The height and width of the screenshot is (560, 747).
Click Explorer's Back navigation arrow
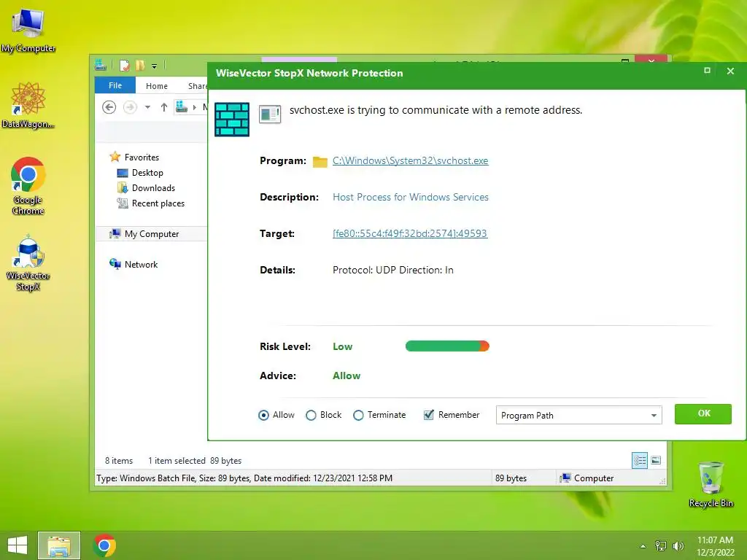(109, 107)
